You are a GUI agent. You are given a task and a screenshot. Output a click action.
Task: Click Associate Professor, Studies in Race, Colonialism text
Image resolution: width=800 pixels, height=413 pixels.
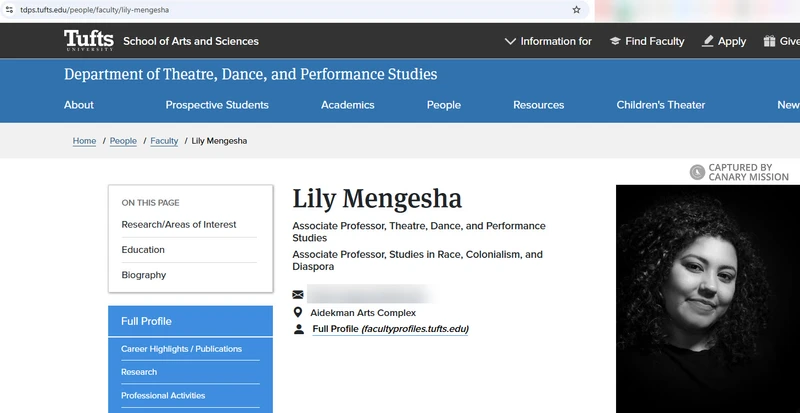[x=417, y=260]
